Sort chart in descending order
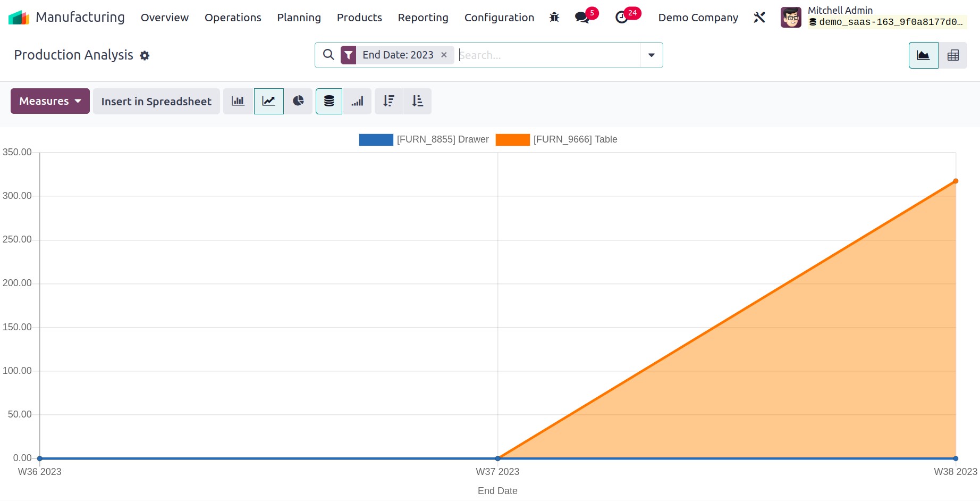 pos(389,101)
